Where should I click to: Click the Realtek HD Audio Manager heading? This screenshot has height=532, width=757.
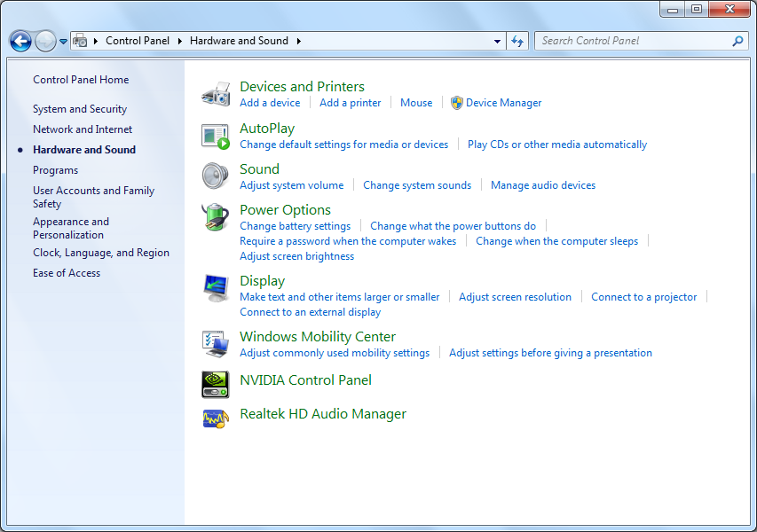323,414
